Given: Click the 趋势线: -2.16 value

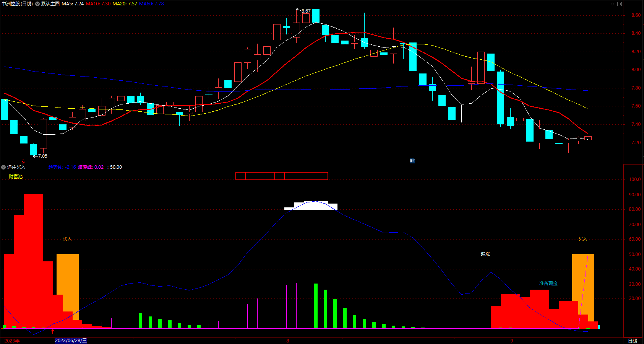Looking at the screenshot, I should 62,167.
